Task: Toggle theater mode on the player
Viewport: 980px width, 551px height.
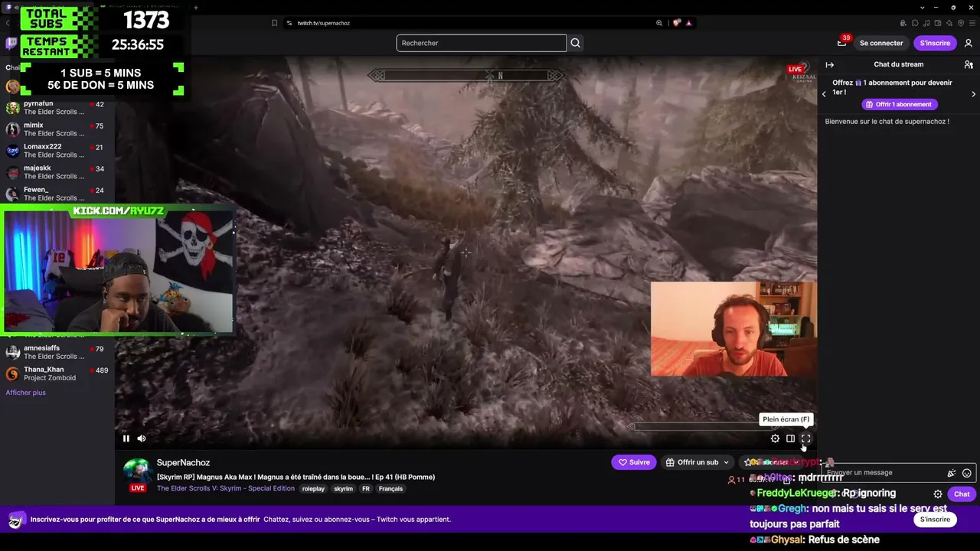Action: click(790, 439)
